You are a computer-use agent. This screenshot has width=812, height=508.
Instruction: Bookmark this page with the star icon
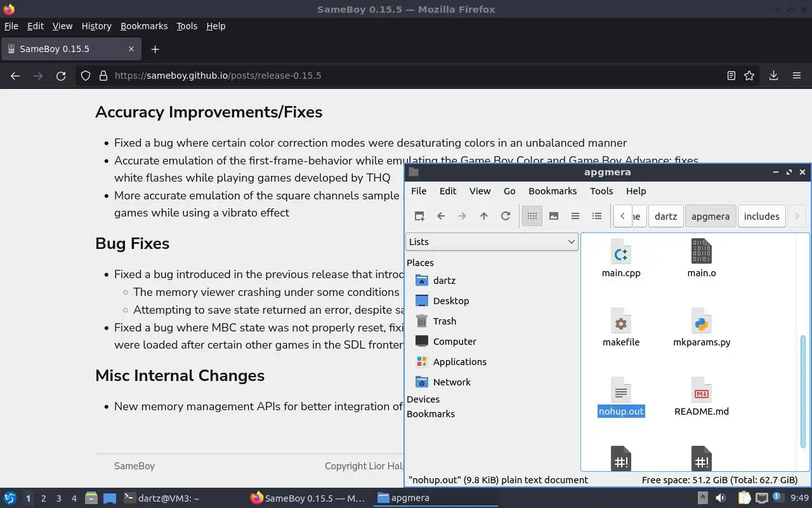pyautogui.click(x=749, y=76)
